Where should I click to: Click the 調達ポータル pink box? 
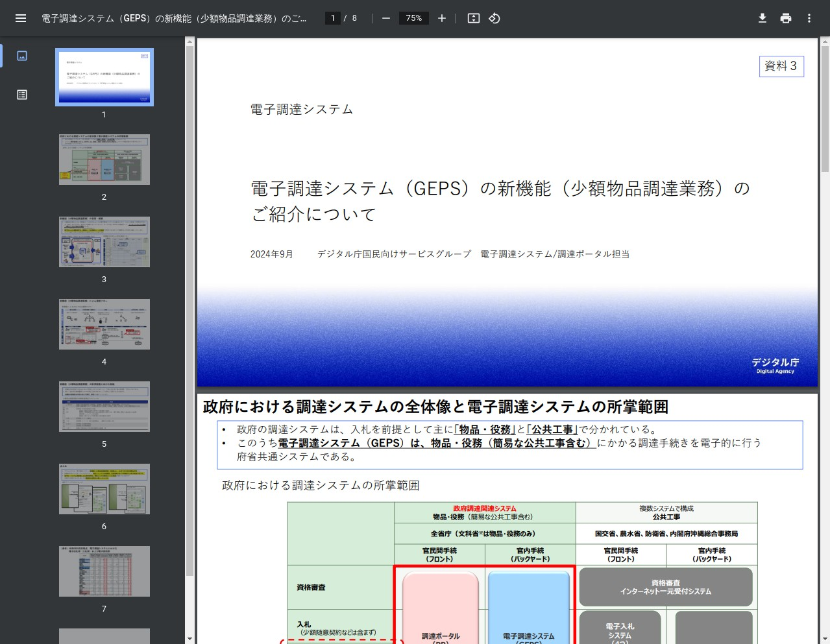441,608
